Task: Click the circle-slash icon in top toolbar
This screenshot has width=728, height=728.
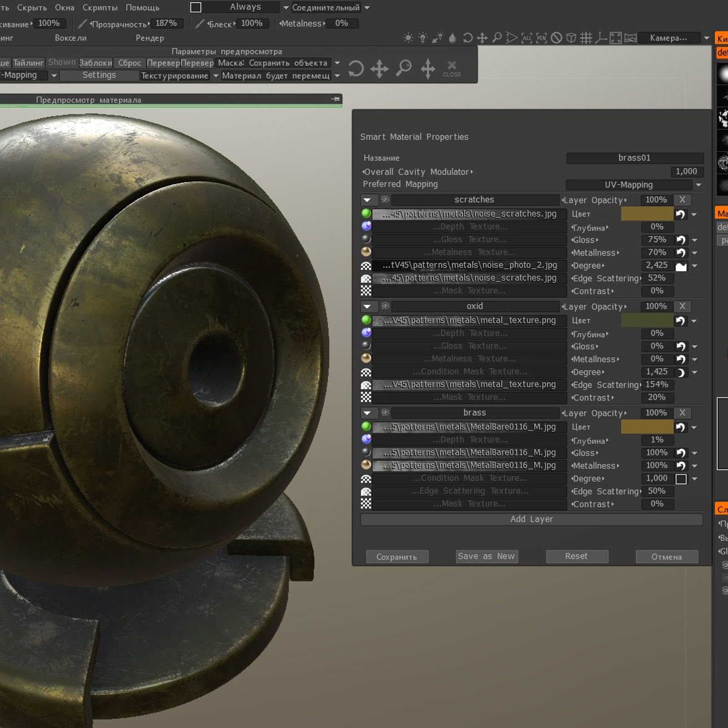Action: (x=556, y=38)
